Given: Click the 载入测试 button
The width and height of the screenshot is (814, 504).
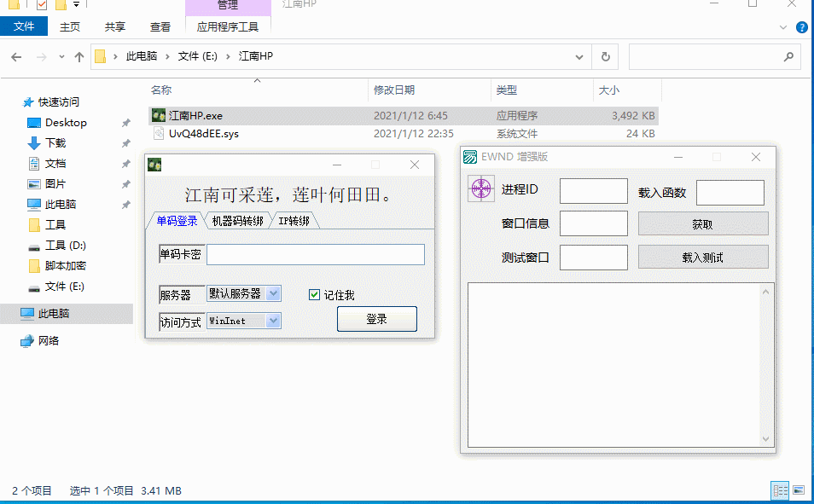Looking at the screenshot, I should point(703,257).
